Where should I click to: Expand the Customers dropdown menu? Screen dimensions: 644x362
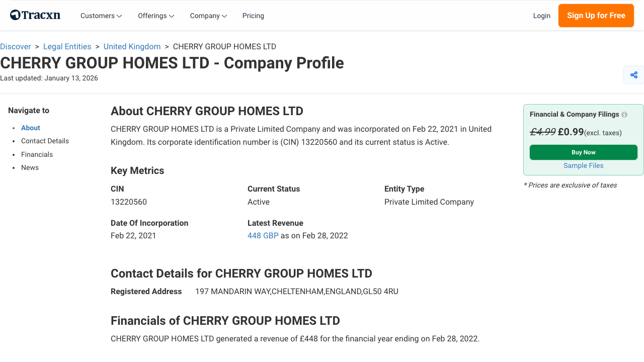point(101,16)
